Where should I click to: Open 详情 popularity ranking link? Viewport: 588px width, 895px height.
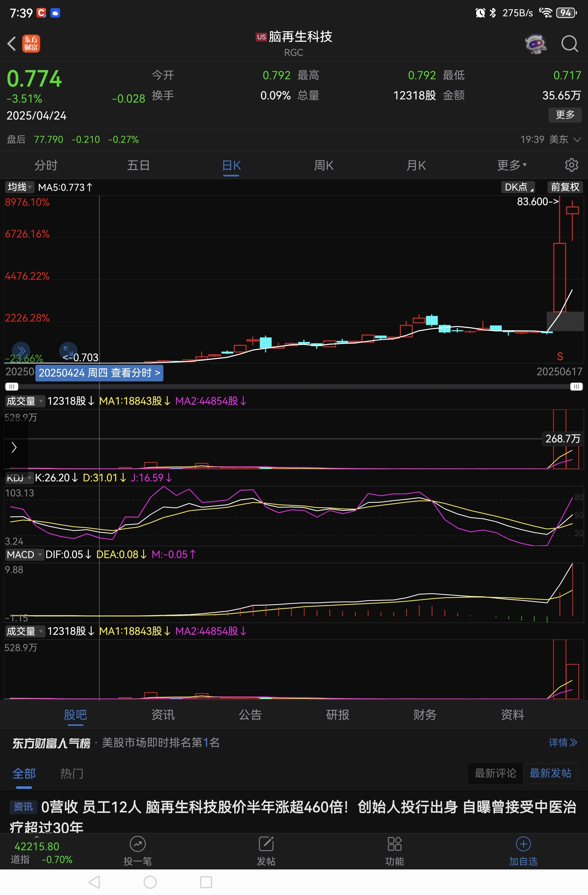click(x=563, y=742)
